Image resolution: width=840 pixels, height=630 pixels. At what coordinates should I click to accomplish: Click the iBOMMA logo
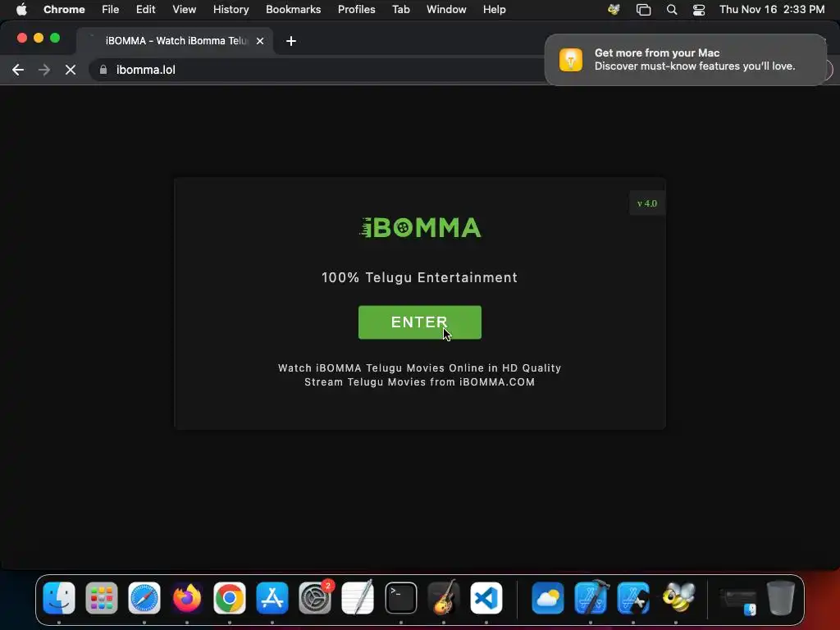(420, 228)
